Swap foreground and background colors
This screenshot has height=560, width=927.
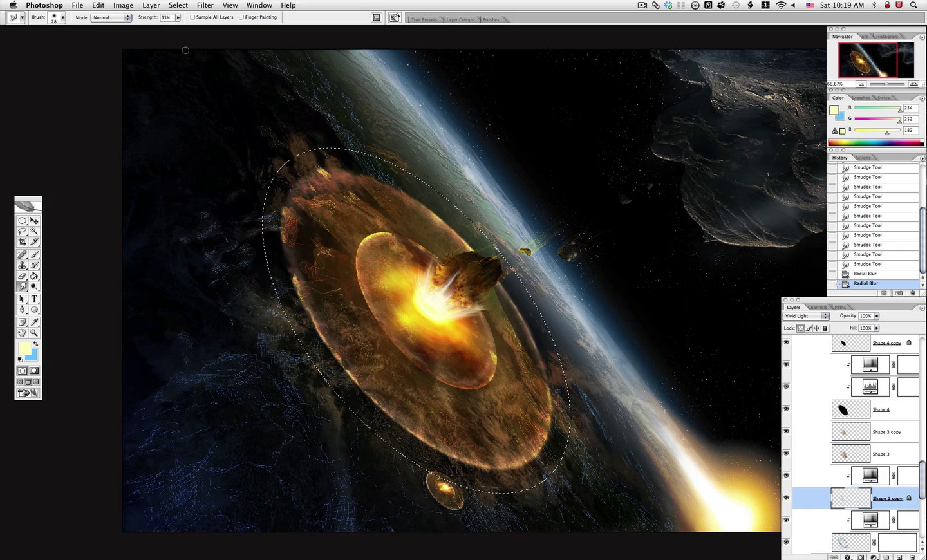(x=36, y=344)
